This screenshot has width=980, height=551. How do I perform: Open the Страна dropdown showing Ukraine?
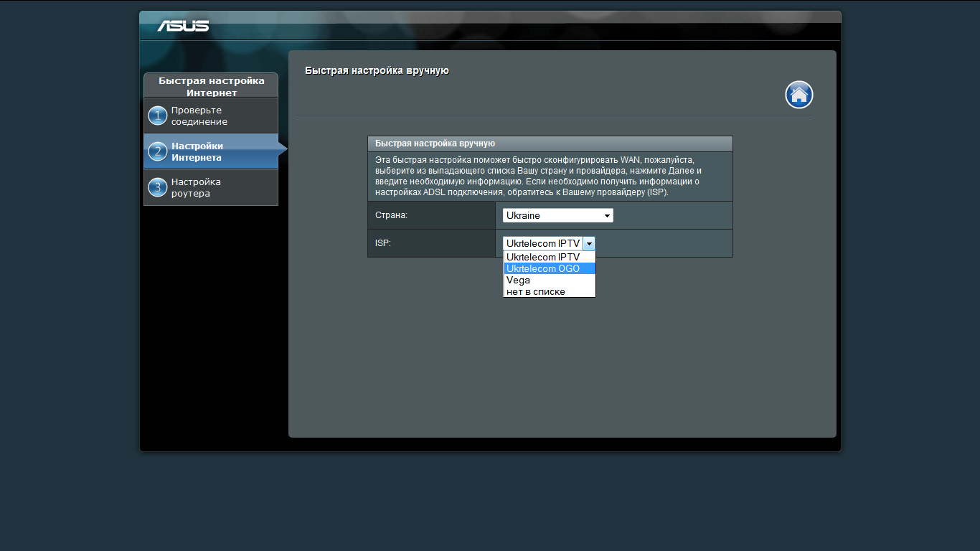click(552, 215)
